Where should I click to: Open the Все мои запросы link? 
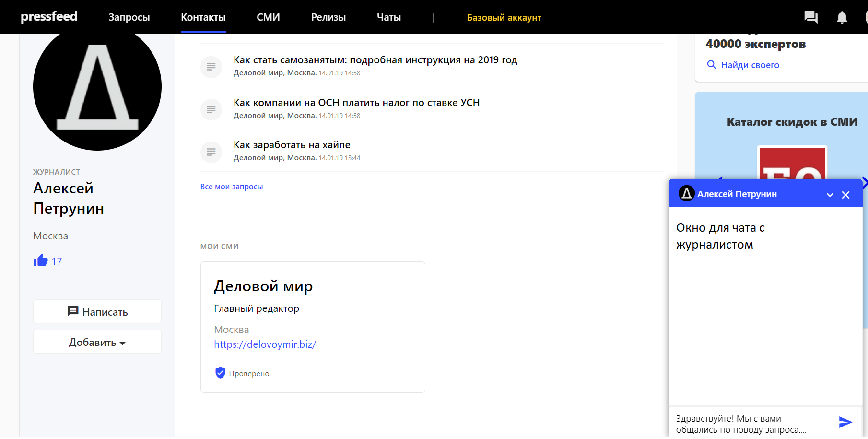tap(232, 187)
